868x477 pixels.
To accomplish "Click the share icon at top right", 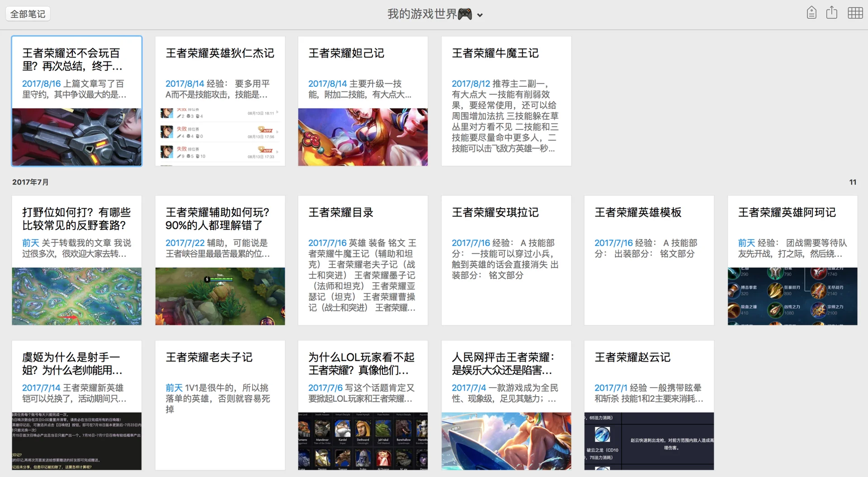I will pyautogui.click(x=832, y=13).
